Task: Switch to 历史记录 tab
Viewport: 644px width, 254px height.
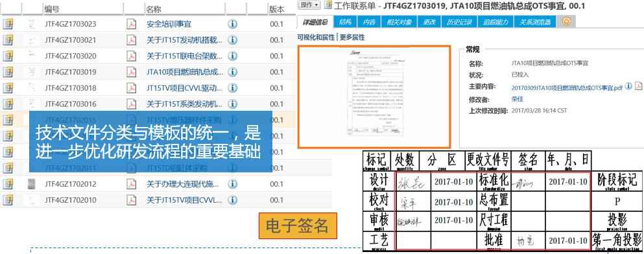Action: pos(459,22)
